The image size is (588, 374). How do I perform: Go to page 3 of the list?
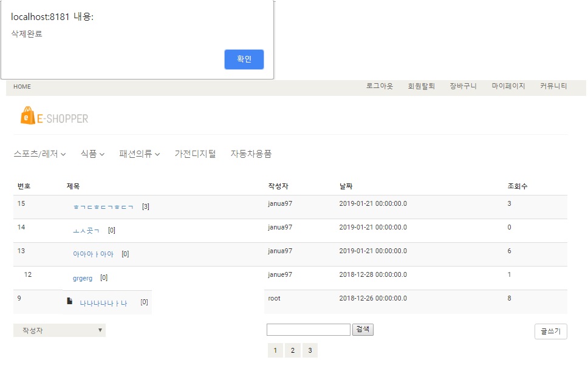point(310,350)
